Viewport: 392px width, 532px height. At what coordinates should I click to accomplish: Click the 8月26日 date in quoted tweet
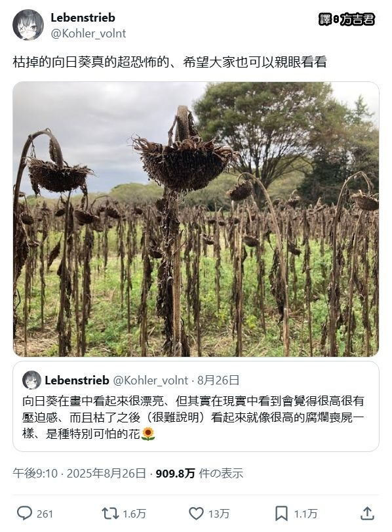pyautogui.click(x=218, y=380)
